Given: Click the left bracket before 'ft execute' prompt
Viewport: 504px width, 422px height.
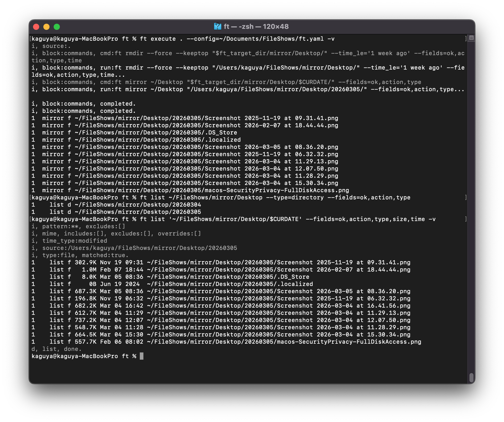Looking at the screenshot, I should point(30,39).
